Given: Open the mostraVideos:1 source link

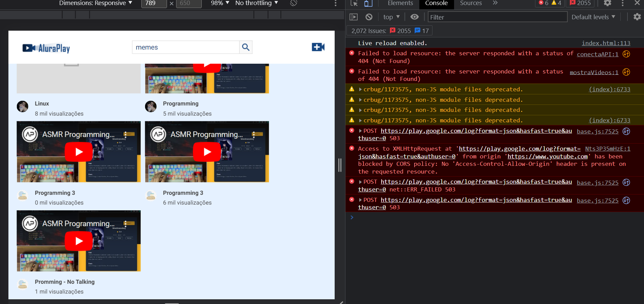Looking at the screenshot, I should click(594, 72).
